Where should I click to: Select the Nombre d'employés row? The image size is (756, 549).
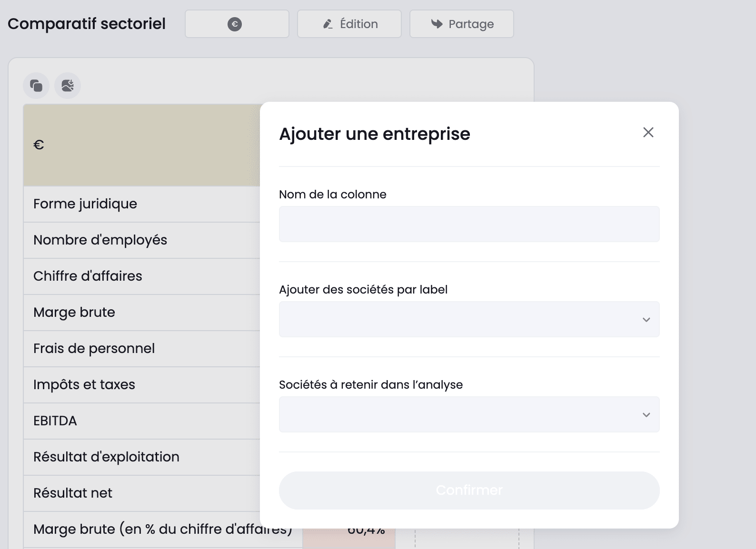pyautogui.click(x=142, y=240)
